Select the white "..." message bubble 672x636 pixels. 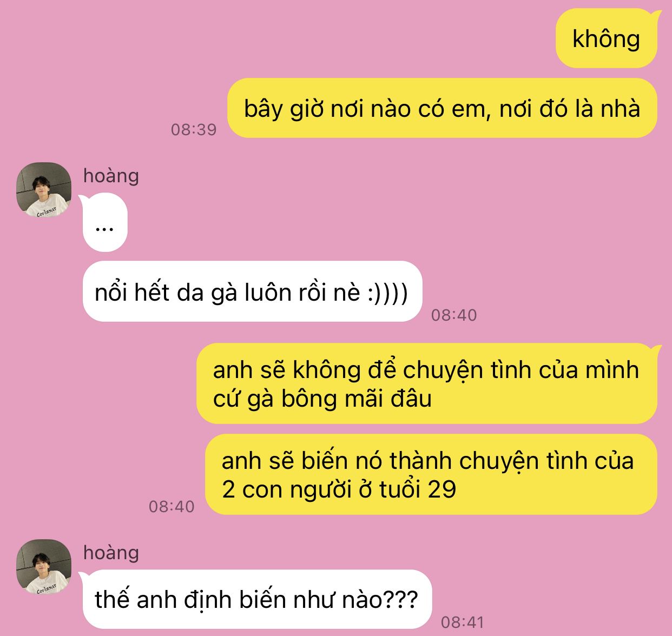pos(105,222)
